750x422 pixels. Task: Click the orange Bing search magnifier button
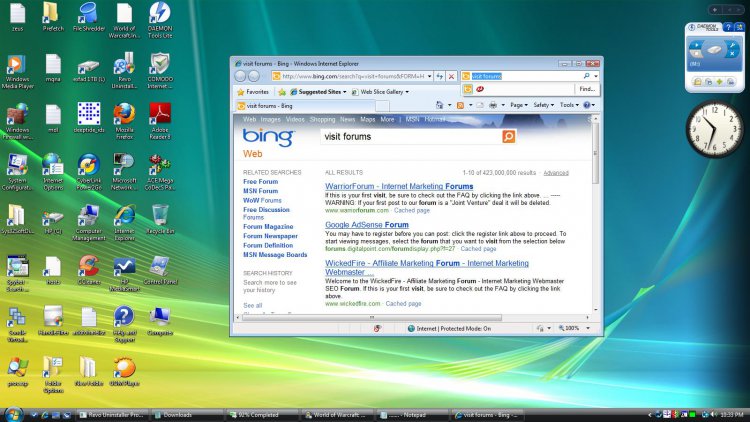[x=508, y=136]
